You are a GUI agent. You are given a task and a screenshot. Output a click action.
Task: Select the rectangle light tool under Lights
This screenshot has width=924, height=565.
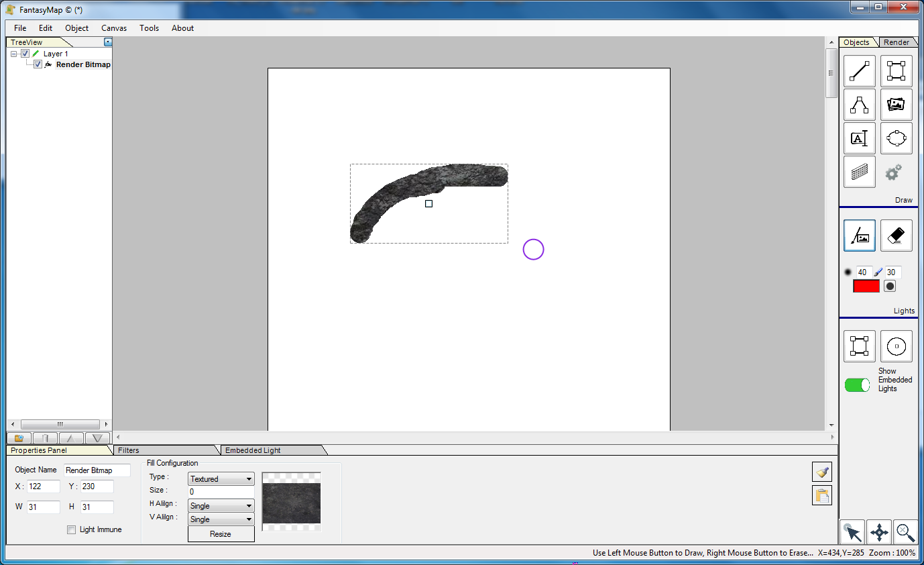(x=860, y=346)
